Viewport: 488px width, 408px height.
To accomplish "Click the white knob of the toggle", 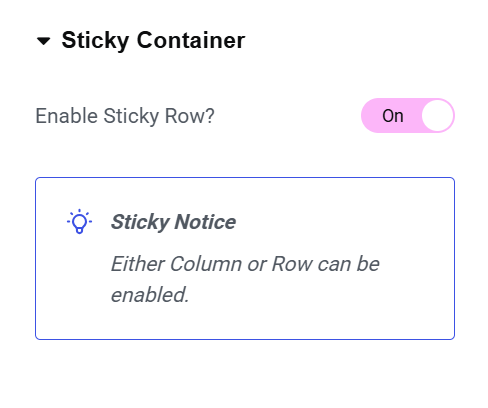I will [438, 116].
